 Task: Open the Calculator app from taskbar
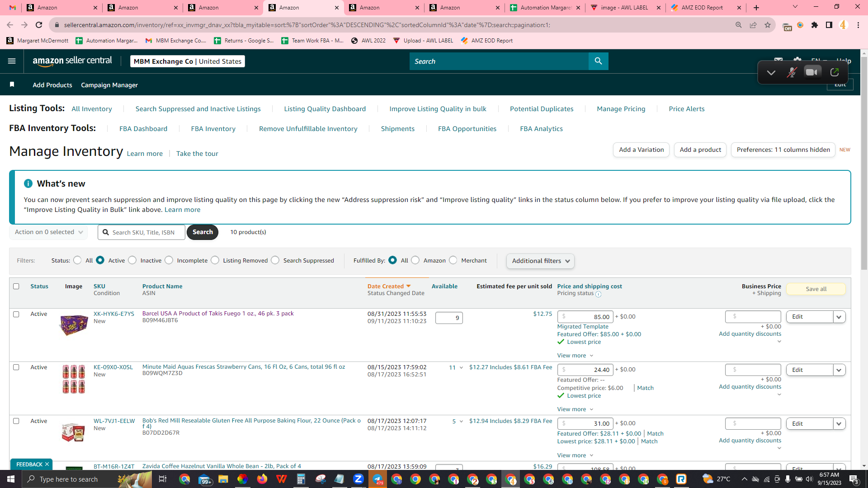tap(301, 479)
